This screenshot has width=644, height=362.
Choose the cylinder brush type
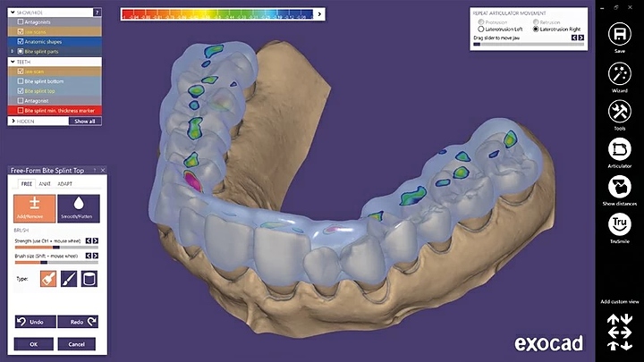click(89, 279)
